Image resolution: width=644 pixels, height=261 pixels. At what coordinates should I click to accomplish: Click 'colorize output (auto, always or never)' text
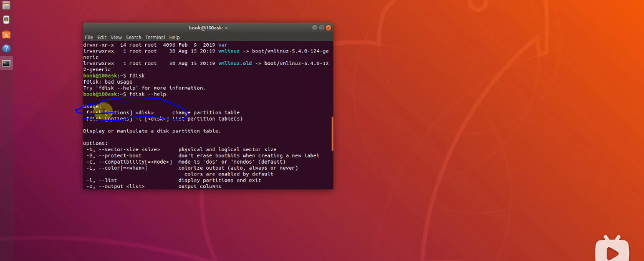pyautogui.click(x=238, y=169)
